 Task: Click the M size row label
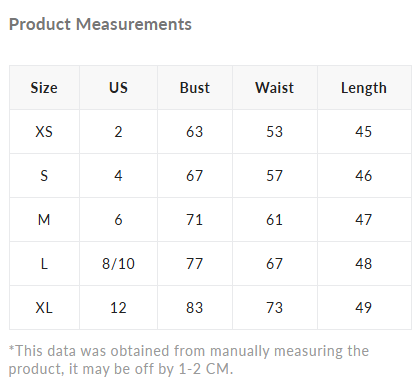pos(44,220)
